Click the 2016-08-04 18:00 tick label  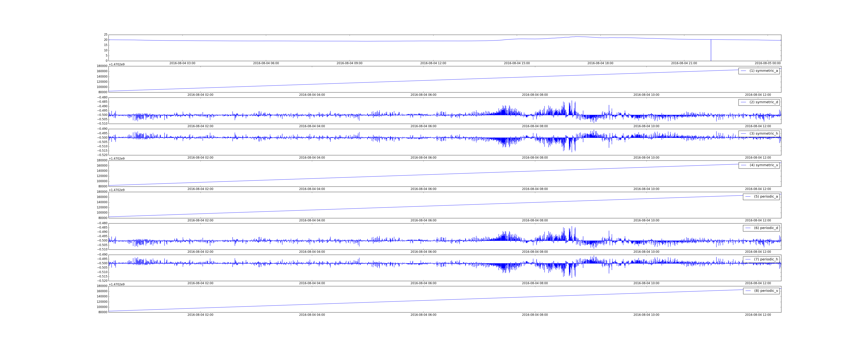tap(600, 63)
